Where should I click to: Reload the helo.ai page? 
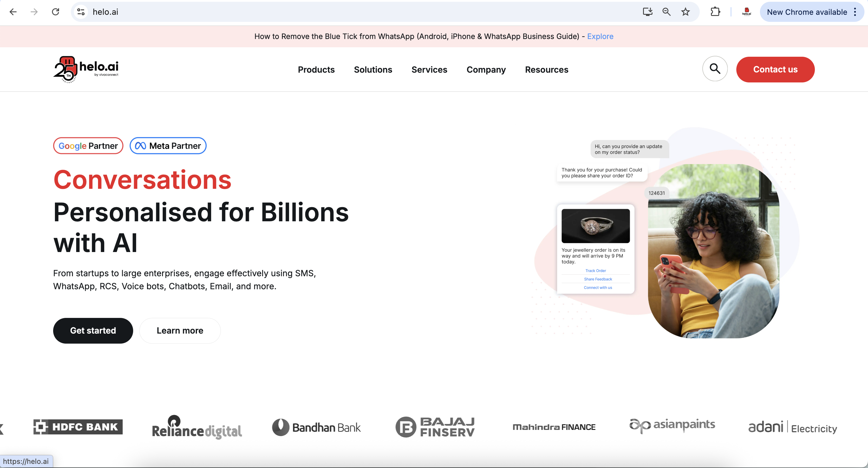tap(56, 12)
